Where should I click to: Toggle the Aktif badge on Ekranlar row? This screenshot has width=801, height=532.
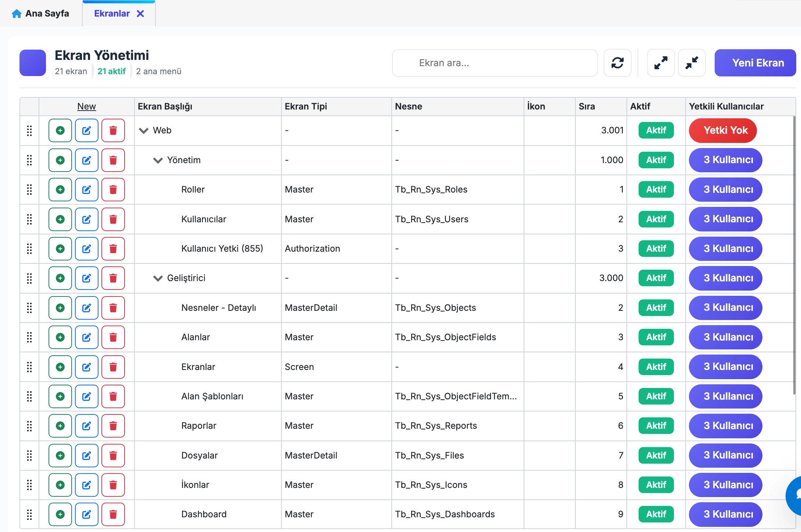(656, 367)
